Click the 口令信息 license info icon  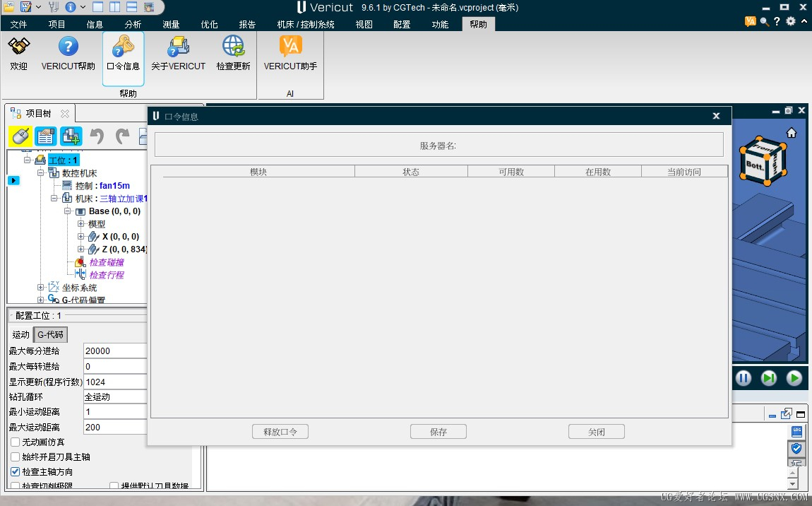click(124, 46)
